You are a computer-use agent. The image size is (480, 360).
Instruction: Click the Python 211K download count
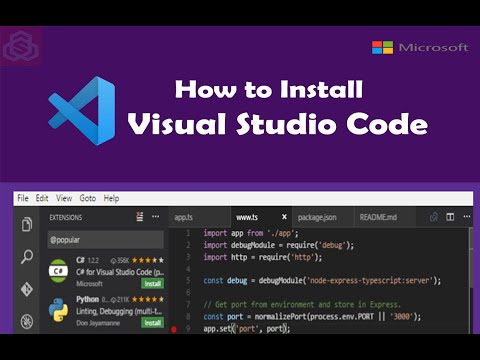click(120, 299)
